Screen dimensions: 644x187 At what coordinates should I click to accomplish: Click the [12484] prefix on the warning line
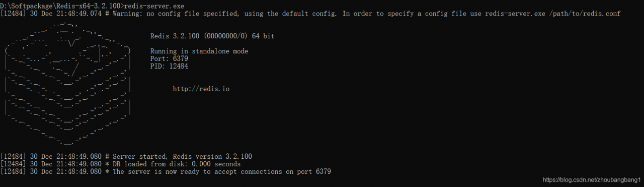coord(13,14)
